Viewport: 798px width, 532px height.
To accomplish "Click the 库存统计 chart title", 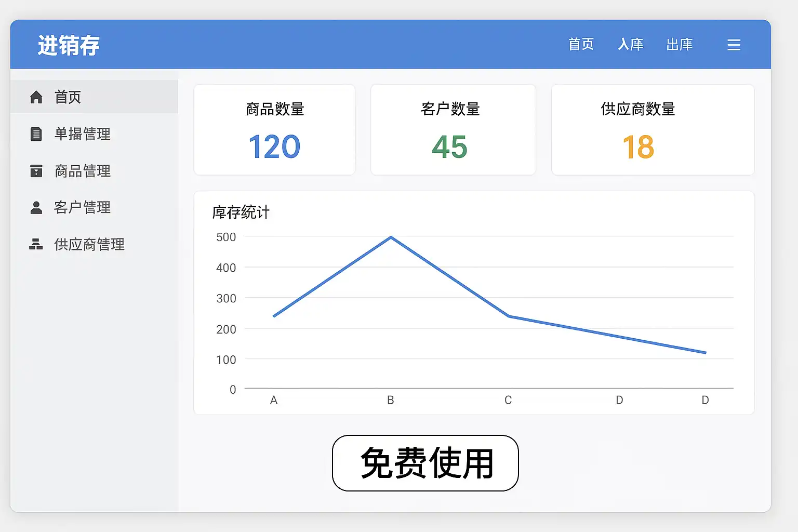I will [241, 212].
